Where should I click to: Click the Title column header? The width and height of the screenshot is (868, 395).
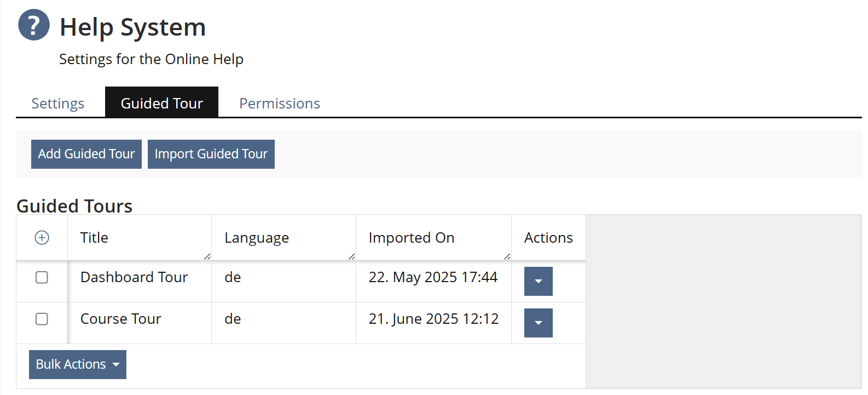click(x=94, y=238)
